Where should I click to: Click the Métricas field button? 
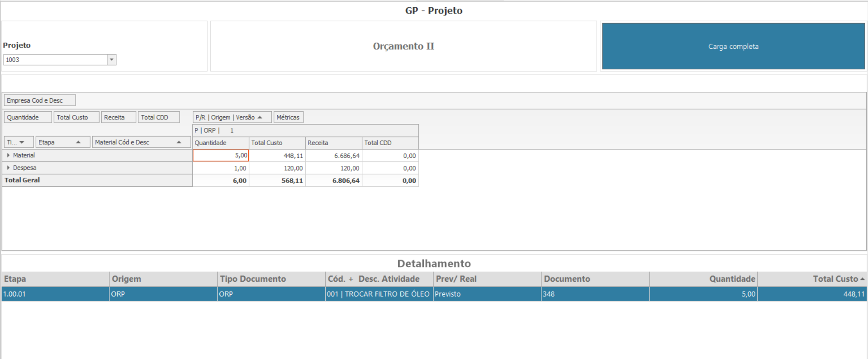[288, 117]
